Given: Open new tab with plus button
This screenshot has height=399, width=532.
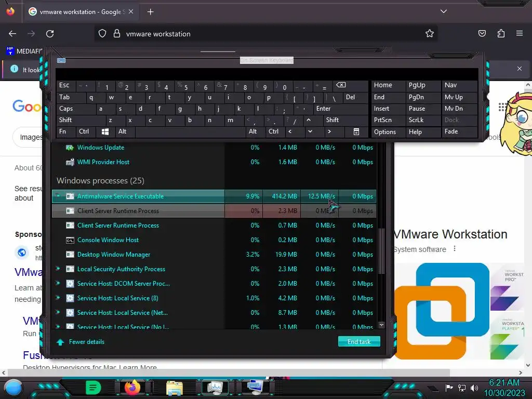Looking at the screenshot, I should click(151, 12).
